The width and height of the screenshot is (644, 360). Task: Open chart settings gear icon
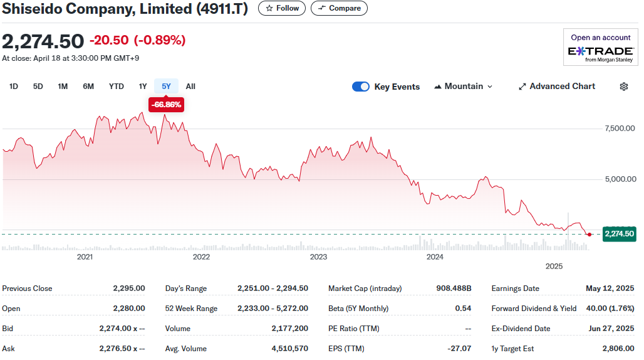624,87
